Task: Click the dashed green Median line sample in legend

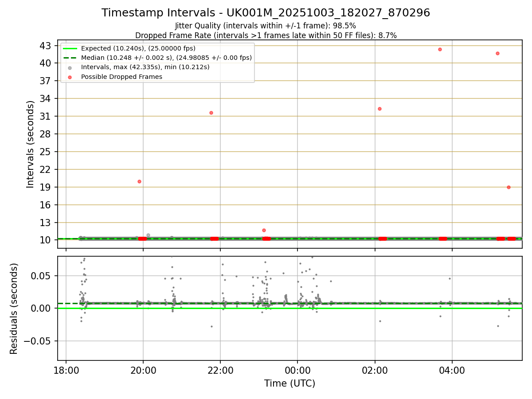Action: [x=70, y=58]
